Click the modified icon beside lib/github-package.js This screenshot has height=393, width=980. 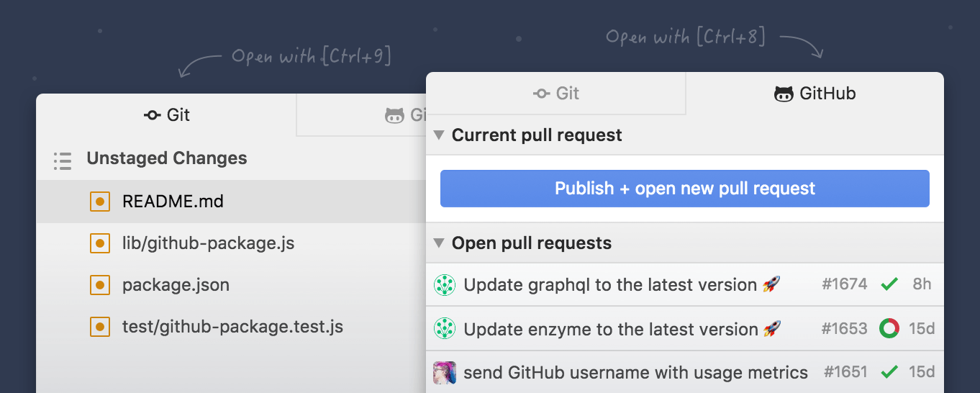pos(100,243)
